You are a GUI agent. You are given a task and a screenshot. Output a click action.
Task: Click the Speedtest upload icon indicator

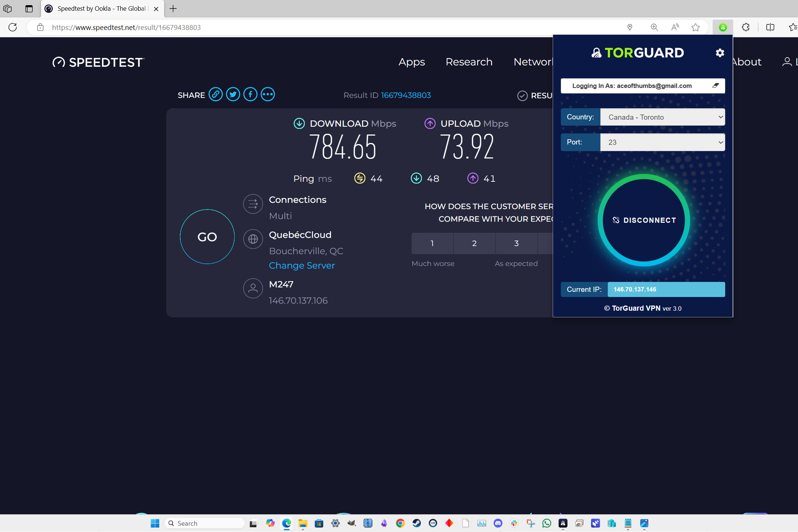[x=430, y=123]
